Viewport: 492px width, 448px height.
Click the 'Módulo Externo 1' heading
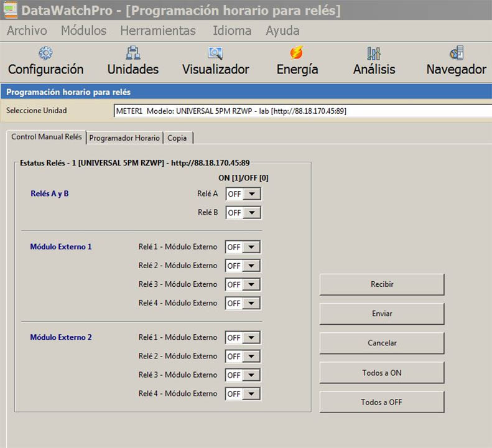[x=61, y=247]
